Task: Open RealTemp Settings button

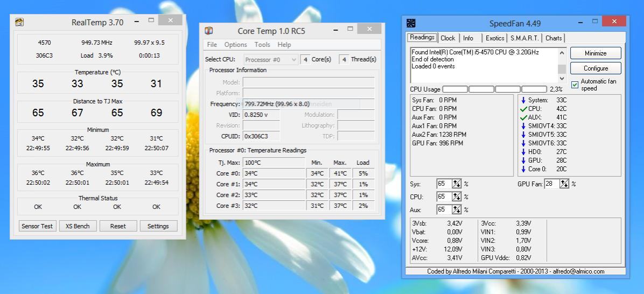Action: [158, 226]
